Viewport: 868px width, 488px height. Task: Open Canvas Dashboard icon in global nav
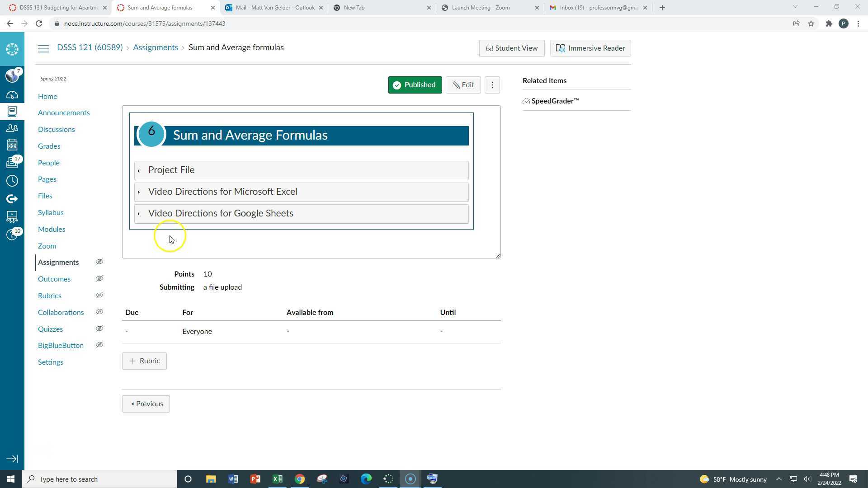coord(12,95)
